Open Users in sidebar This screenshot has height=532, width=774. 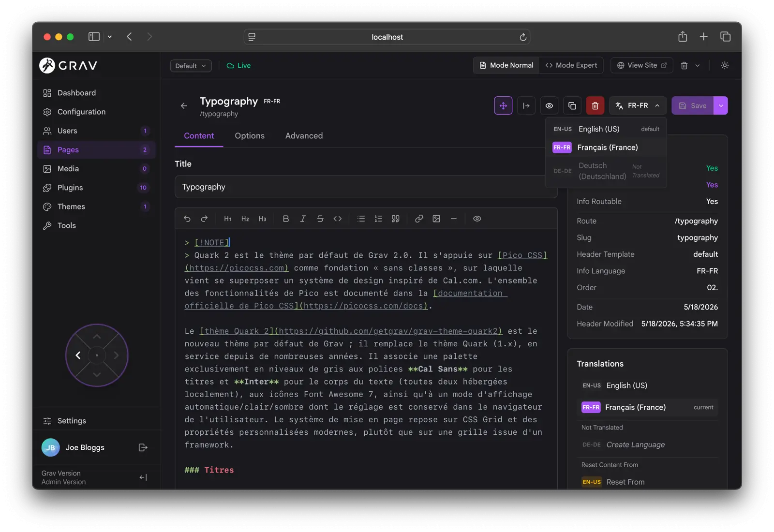coord(96,131)
